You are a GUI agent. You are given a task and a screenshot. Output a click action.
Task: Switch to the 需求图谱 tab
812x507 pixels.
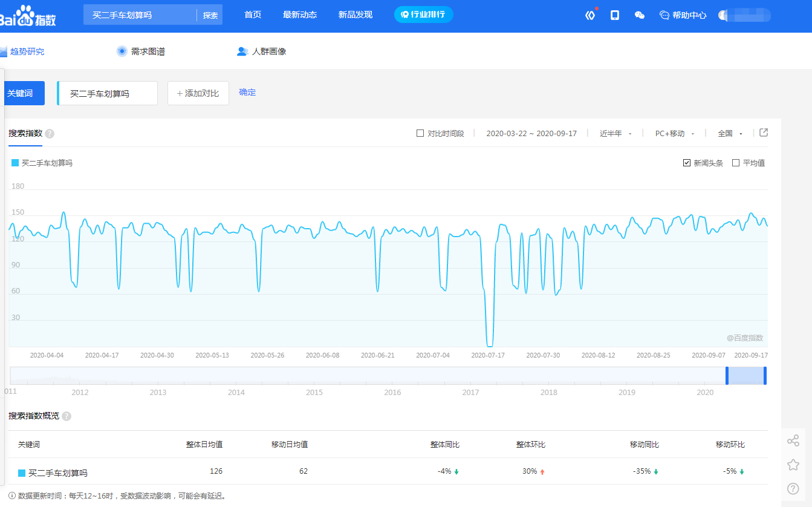tap(141, 51)
